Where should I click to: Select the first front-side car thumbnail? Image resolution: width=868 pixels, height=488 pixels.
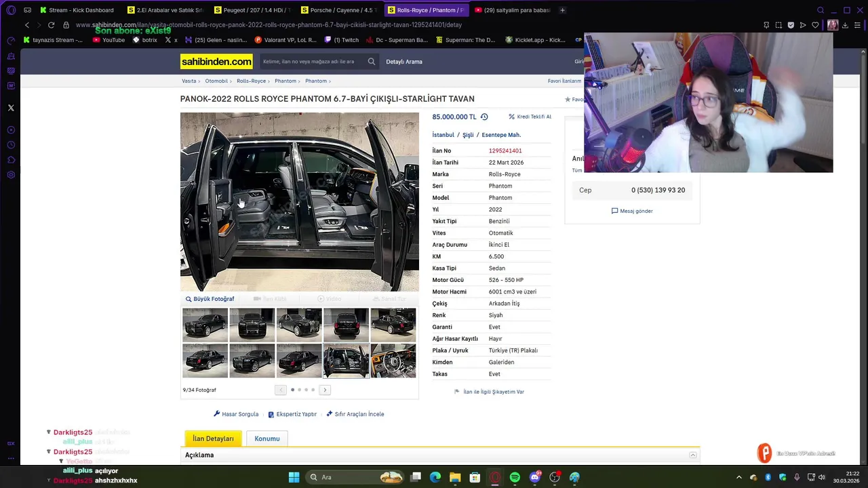(205, 325)
